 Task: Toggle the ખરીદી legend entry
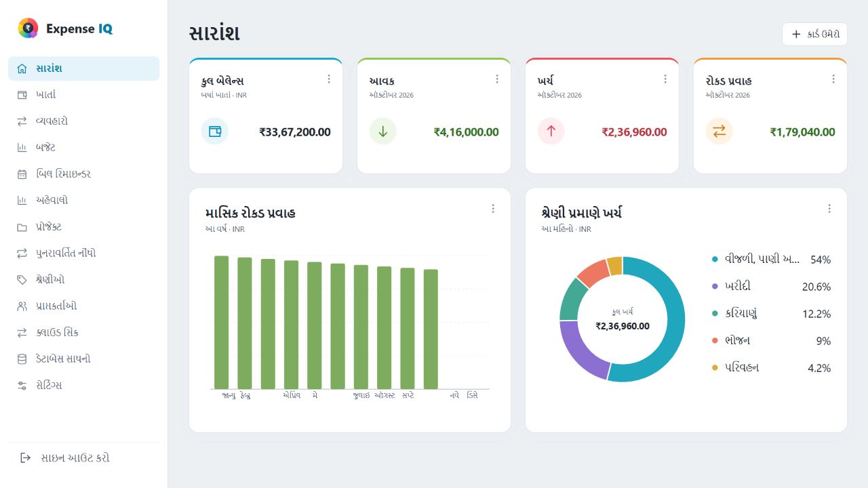[771, 287]
